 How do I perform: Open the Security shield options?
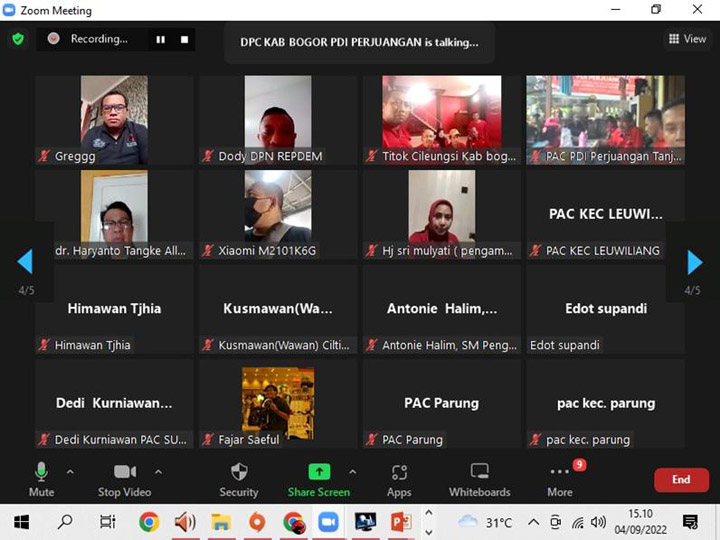click(239, 477)
